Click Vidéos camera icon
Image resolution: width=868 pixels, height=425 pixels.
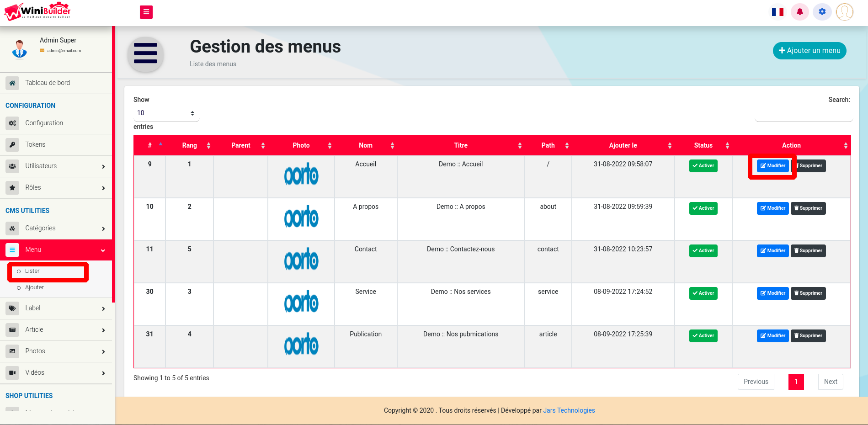click(x=12, y=373)
